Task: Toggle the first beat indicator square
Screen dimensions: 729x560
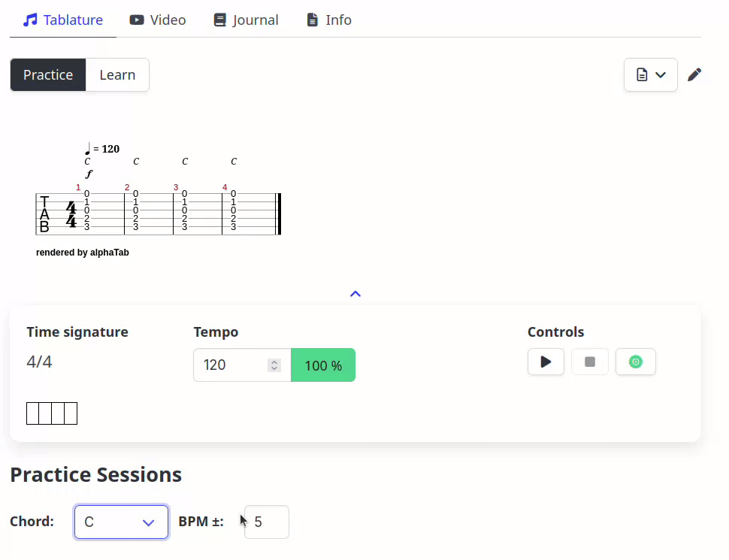Action: (x=32, y=413)
